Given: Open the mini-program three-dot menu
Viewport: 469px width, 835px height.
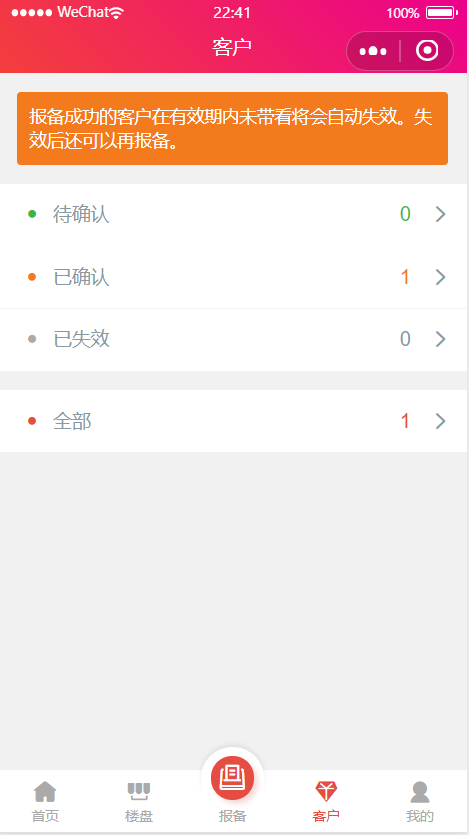Looking at the screenshot, I should pyautogui.click(x=373, y=51).
